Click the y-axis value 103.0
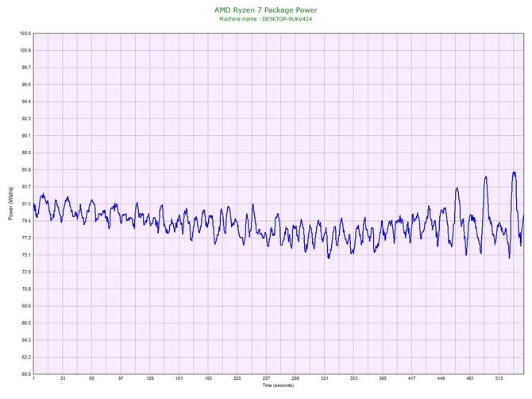The height and width of the screenshot is (399, 532). [x=25, y=33]
